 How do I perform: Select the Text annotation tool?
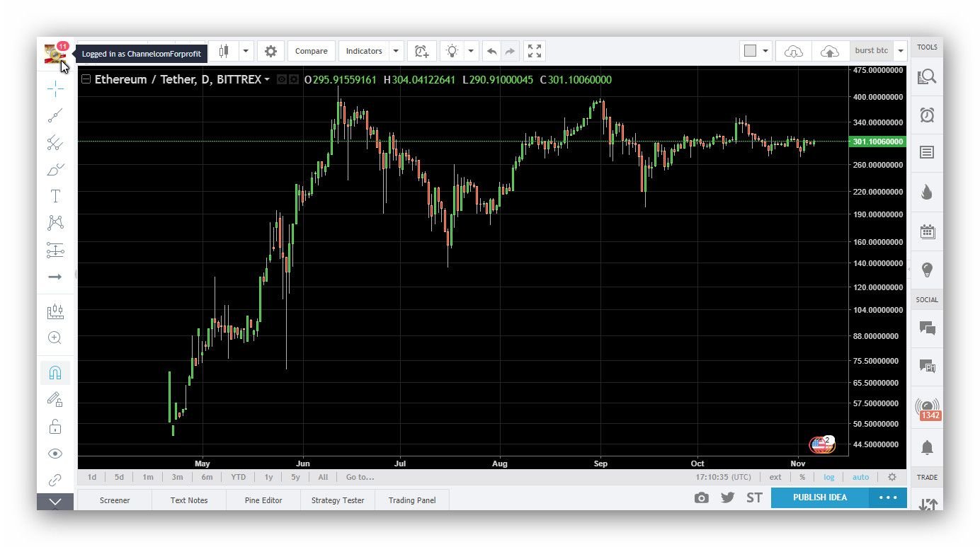tap(55, 196)
